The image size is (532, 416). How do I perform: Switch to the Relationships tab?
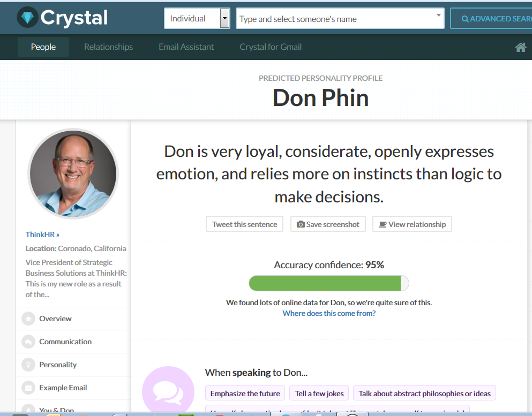(108, 47)
